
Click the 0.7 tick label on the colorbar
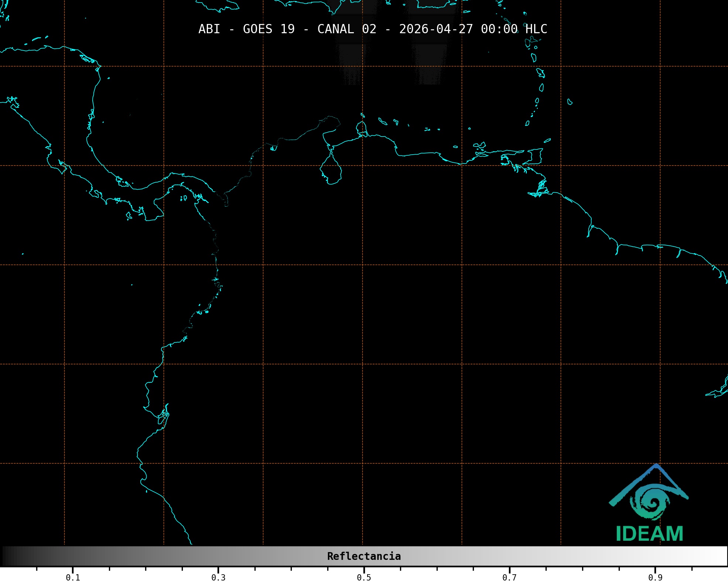(509, 577)
